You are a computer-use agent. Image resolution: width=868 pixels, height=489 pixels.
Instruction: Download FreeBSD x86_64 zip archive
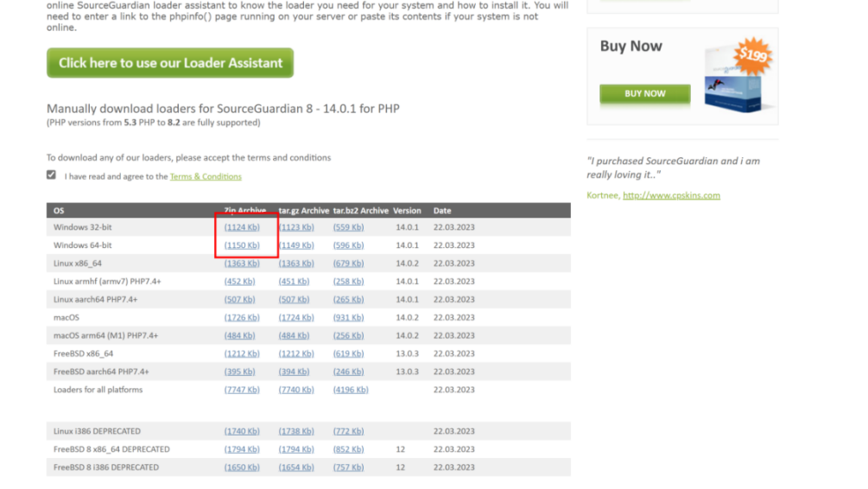tap(242, 354)
